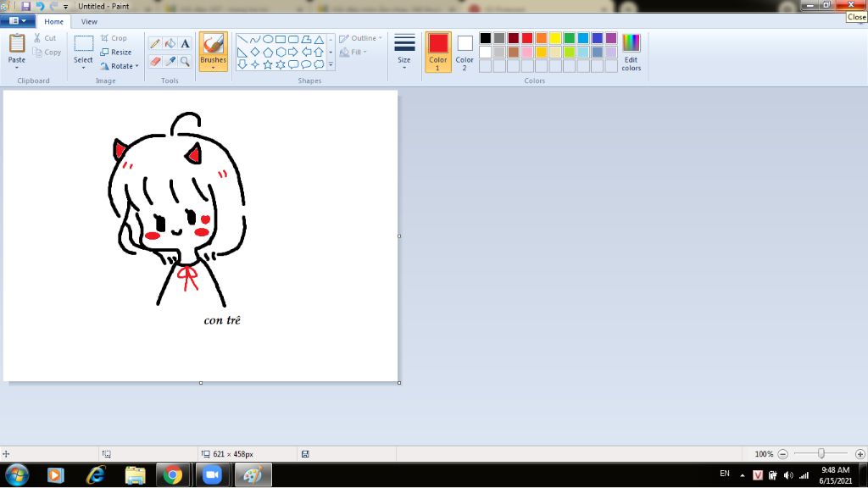Select the Eraser tool
This screenshot has width=868, height=488.
(x=155, y=61)
